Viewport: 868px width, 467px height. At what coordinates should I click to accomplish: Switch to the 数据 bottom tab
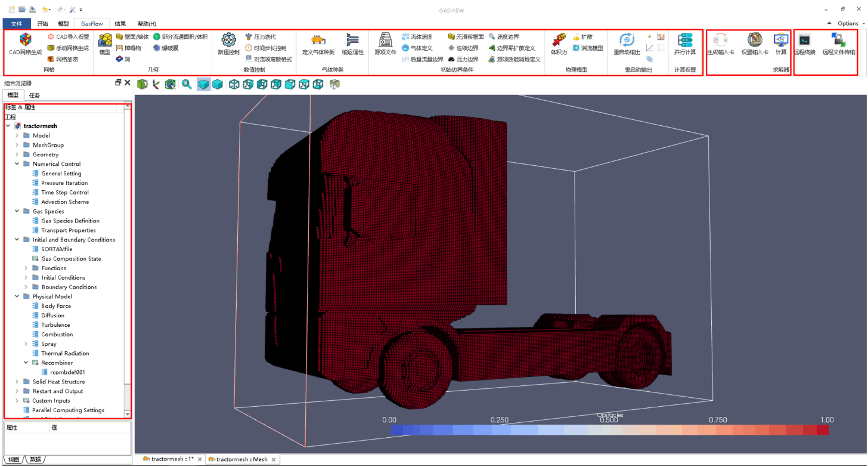35,459
